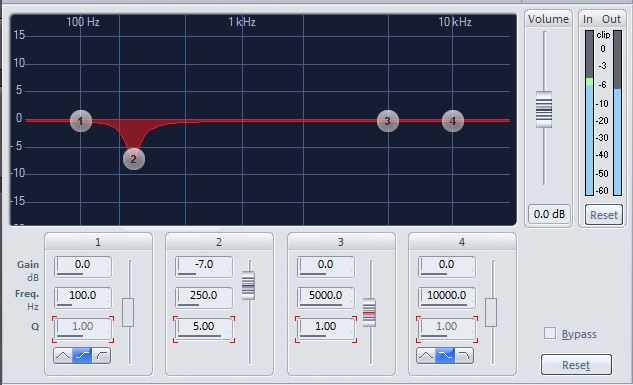Click the 10 kHz label on the graph
This screenshot has height=385, width=633.
click(x=455, y=22)
